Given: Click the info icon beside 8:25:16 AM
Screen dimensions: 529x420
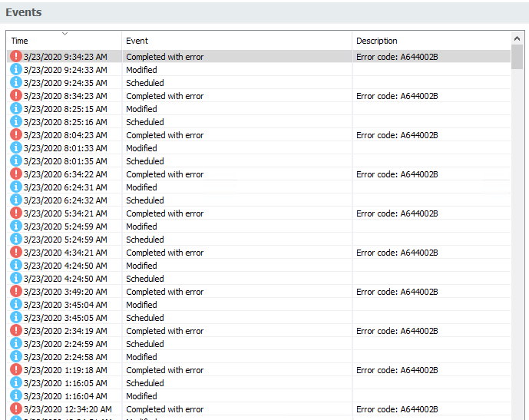Looking at the screenshot, I should (x=16, y=122).
